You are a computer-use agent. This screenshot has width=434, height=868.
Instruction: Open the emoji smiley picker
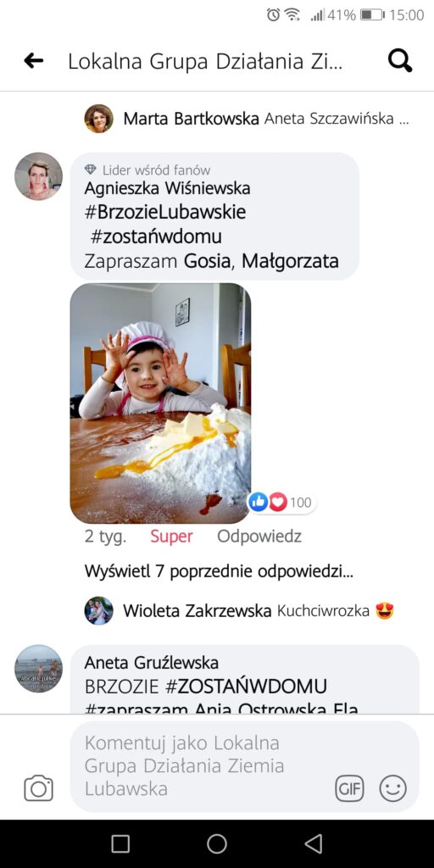393,788
